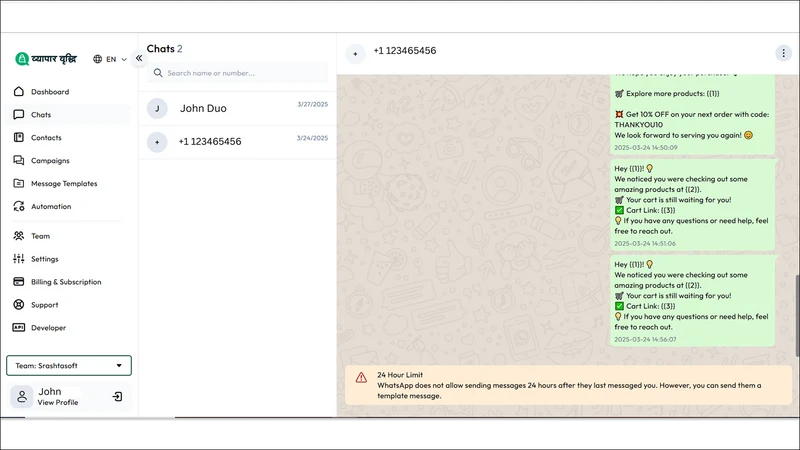Click the Chats speech bubble icon
Screen dimensions: 800x450
[19, 114]
